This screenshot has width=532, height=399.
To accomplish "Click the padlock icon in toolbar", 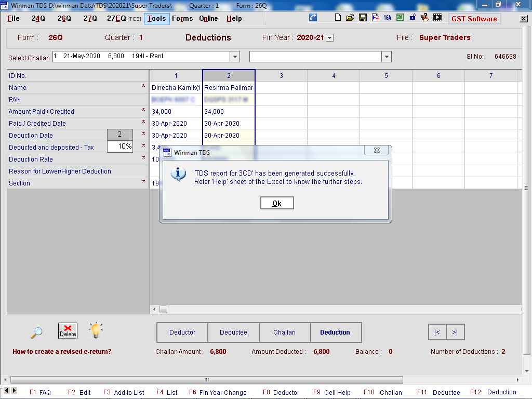I will 413,18.
